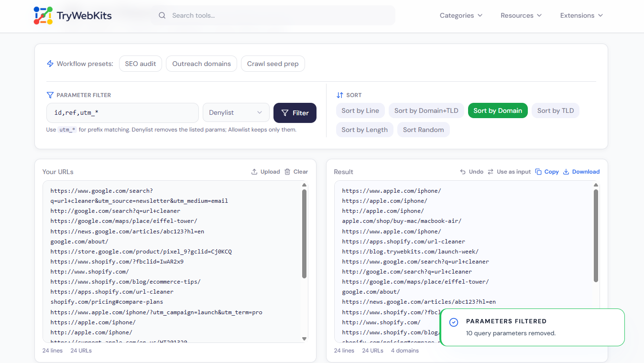Click the funnel icon beside PARAMETER FILTER
The image size is (644, 363).
tap(50, 95)
